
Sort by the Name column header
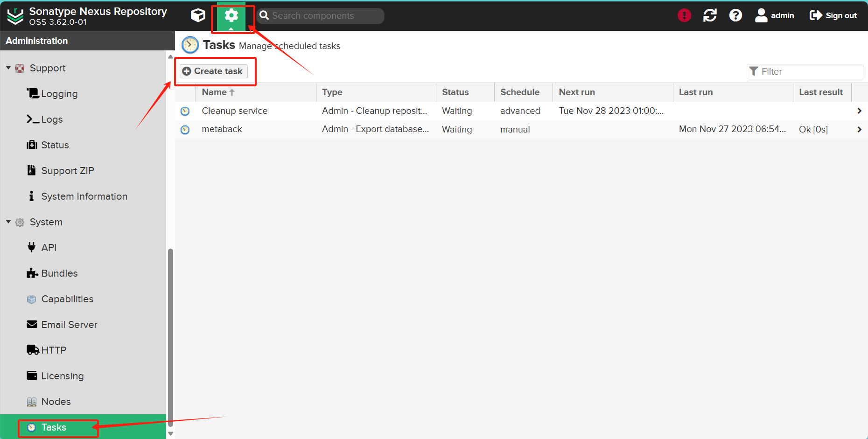coord(255,92)
